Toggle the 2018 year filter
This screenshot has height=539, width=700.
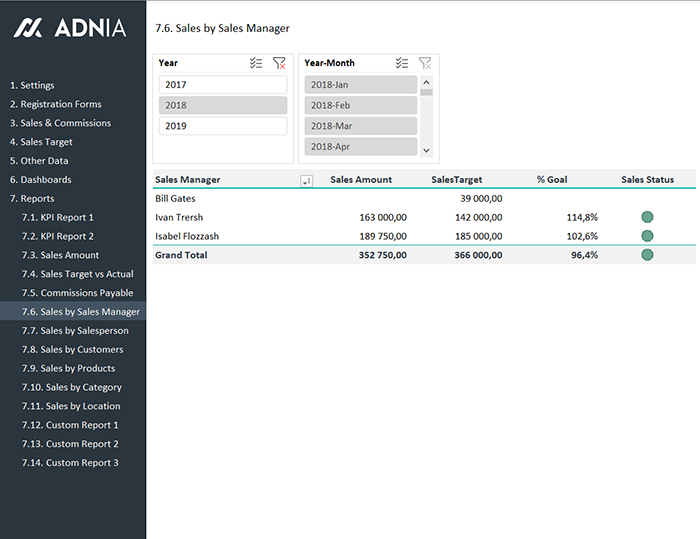pyautogui.click(x=222, y=105)
